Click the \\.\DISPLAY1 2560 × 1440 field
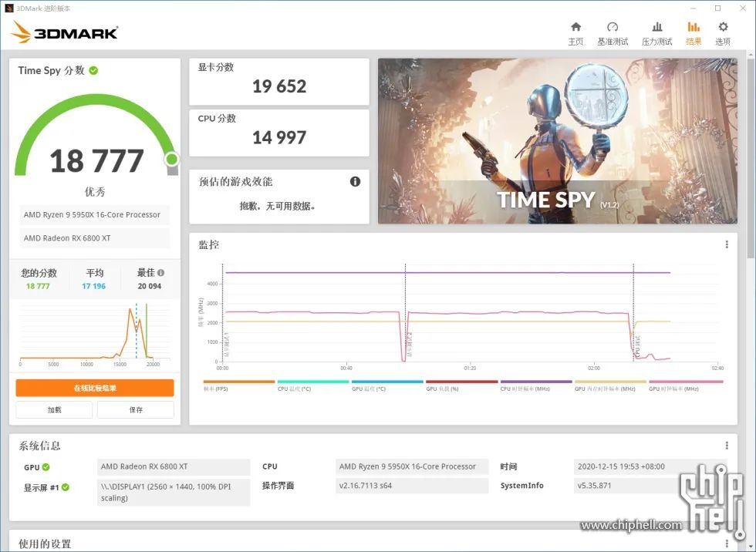This screenshot has width=756, height=552. click(x=174, y=493)
